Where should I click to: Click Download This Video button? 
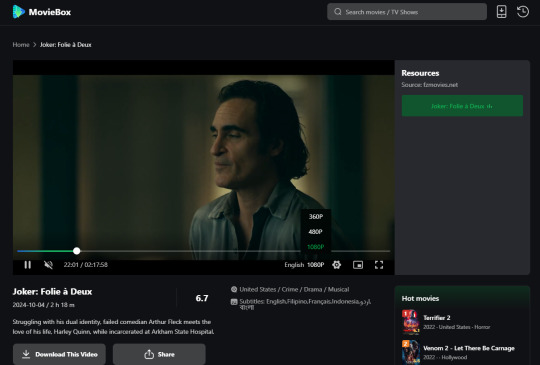tap(59, 354)
